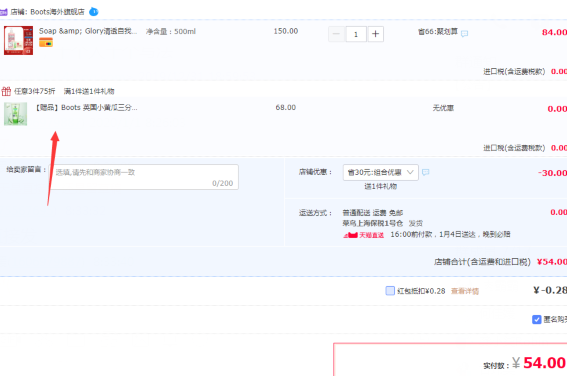This screenshot has height=376, width=567.
Task: Focus the quantity field showing 1
Action: pyautogui.click(x=356, y=34)
